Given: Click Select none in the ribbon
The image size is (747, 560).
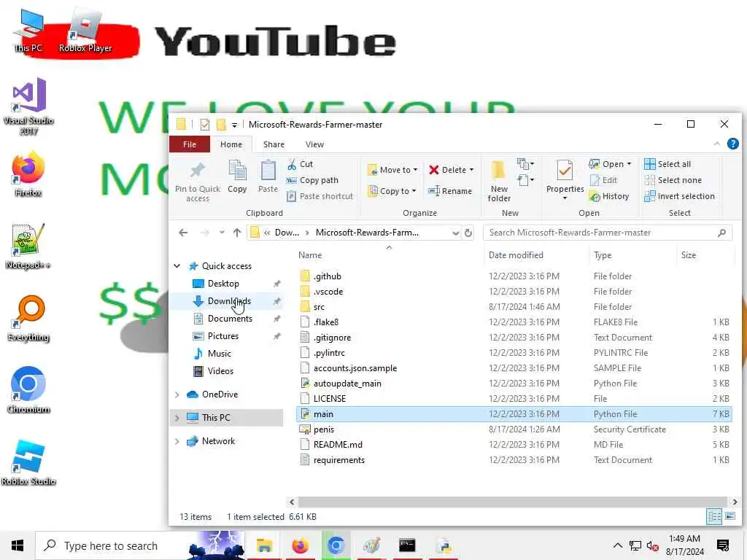Looking at the screenshot, I should (673, 180).
